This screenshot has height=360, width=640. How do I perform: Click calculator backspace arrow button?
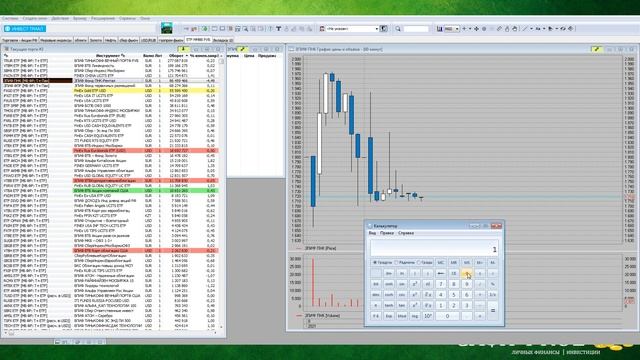[x=441, y=273]
